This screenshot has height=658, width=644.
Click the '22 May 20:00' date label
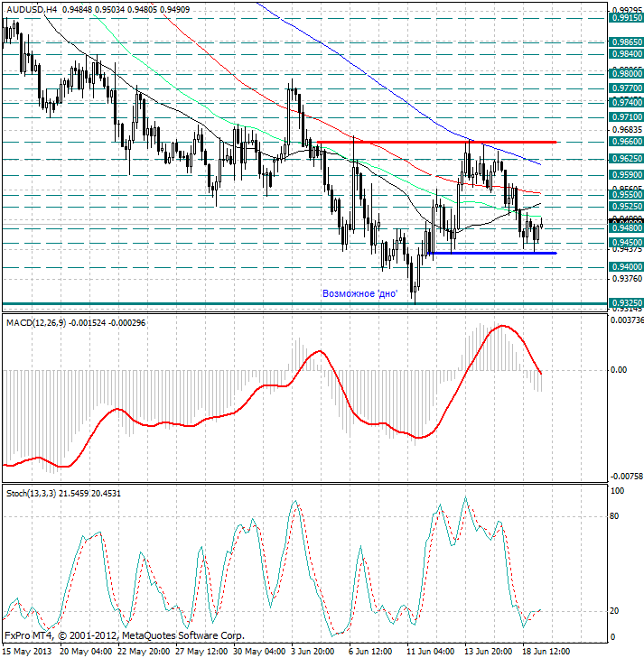pos(144,652)
